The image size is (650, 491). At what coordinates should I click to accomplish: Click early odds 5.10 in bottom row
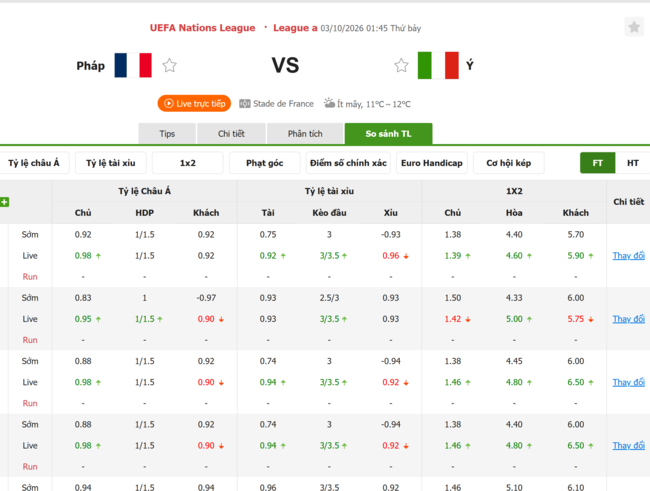tap(514, 487)
